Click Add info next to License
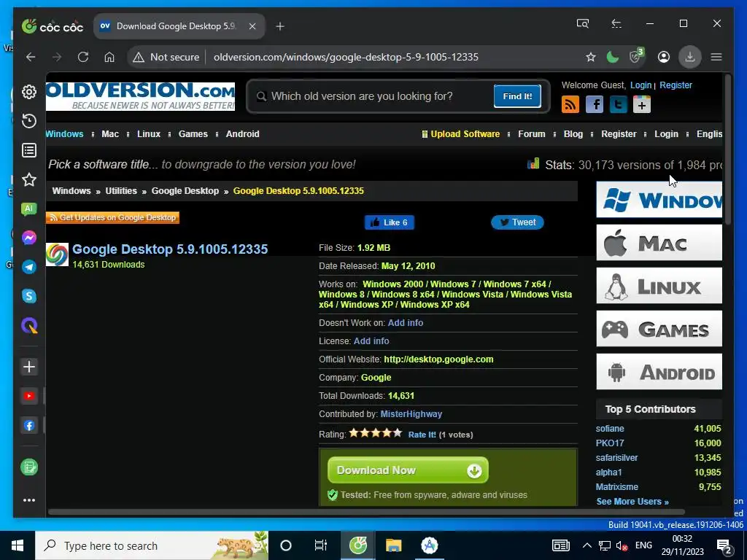This screenshot has height=560, width=747. click(371, 341)
